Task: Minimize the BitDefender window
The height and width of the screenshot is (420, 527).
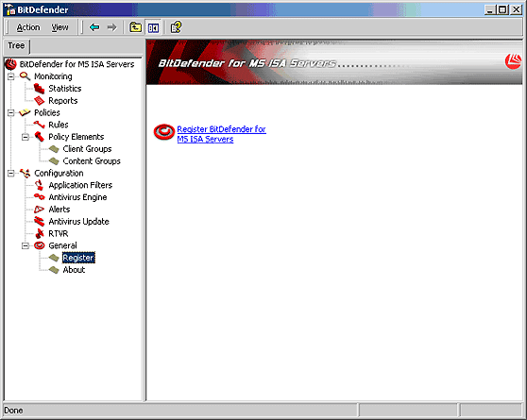Action: tap(490, 9)
